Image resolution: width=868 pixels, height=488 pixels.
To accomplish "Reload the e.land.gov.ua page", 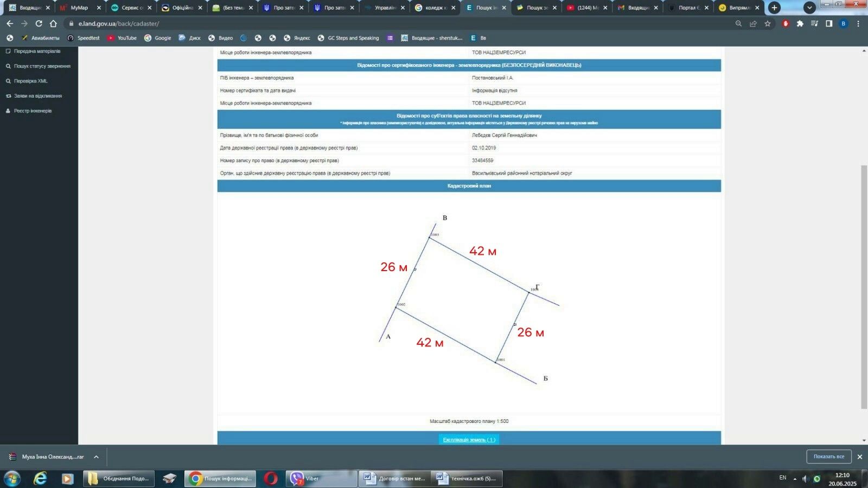I will pyautogui.click(x=39, y=24).
